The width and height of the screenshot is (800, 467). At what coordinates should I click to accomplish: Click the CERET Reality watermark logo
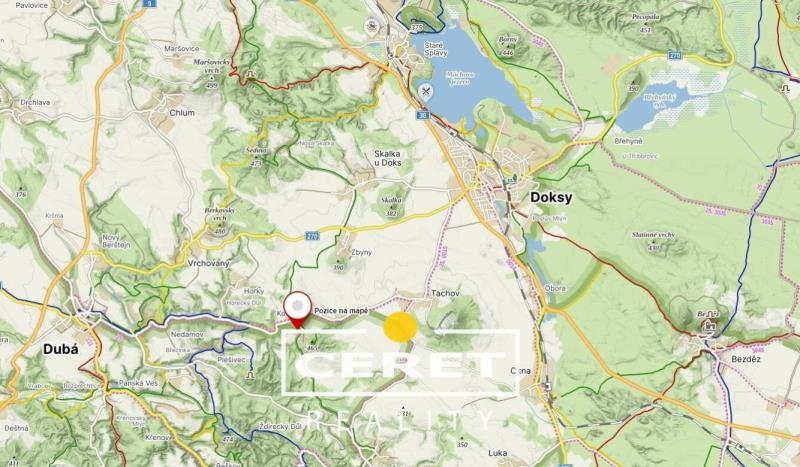[401, 379]
